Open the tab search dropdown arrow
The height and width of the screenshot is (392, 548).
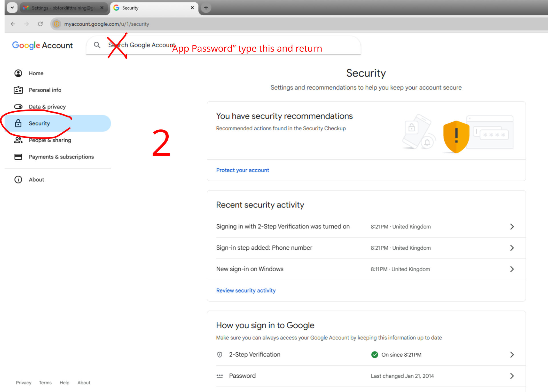point(12,8)
